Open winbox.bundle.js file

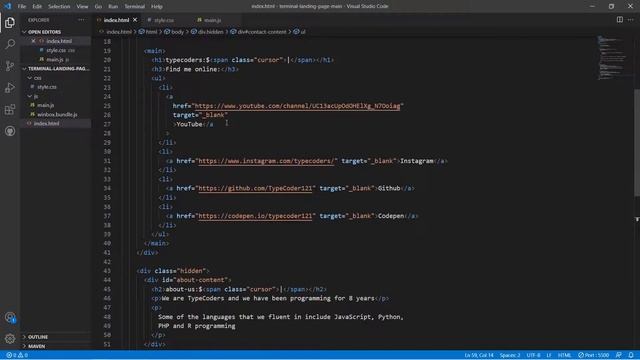click(x=57, y=115)
